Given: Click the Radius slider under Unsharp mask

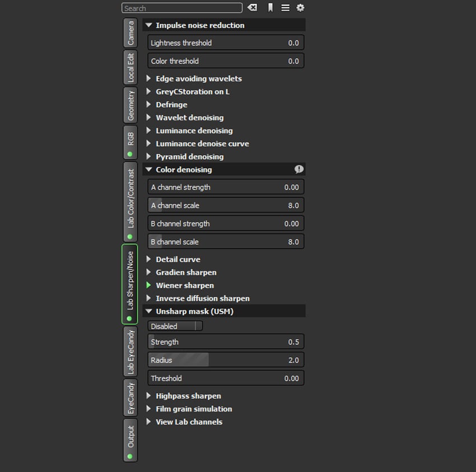Looking at the screenshot, I should coord(226,360).
